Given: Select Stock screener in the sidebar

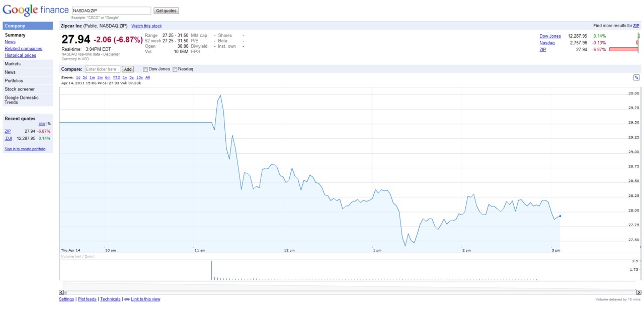Looking at the screenshot, I should (28, 89).
